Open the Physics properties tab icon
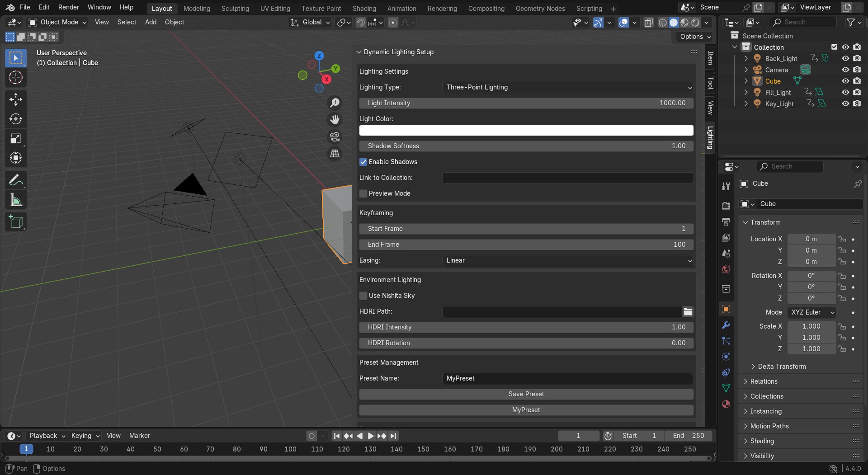This screenshot has width=868, height=475. click(x=726, y=357)
